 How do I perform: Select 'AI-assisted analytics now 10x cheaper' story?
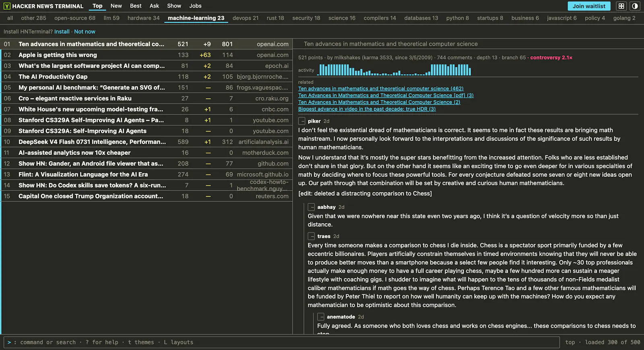[147, 153]
